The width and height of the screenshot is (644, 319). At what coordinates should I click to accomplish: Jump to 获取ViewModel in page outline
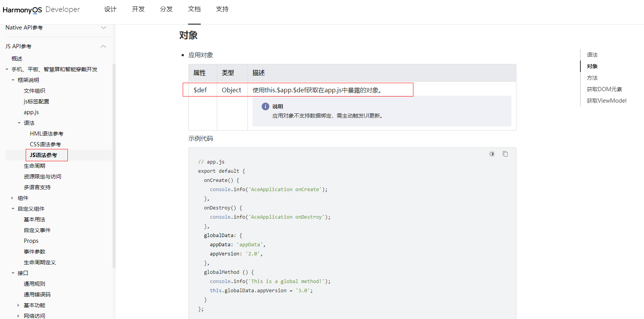[606, 101]
